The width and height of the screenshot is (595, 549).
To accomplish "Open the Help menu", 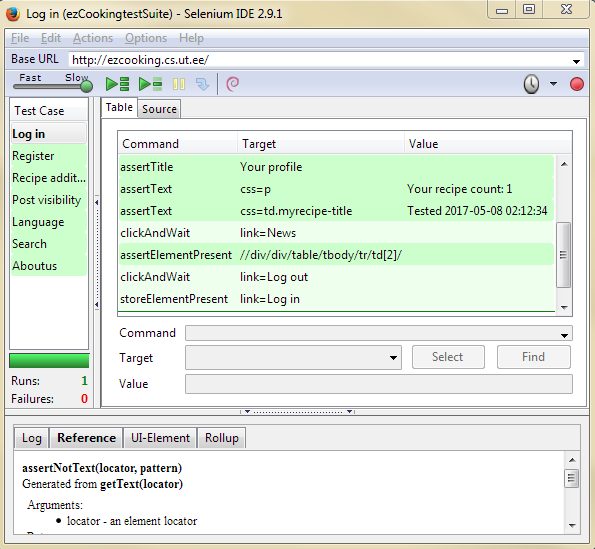I will tap(191, 38).
